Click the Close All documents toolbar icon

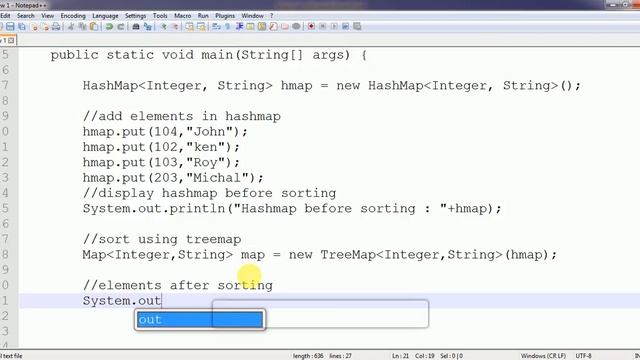point(45,27)
